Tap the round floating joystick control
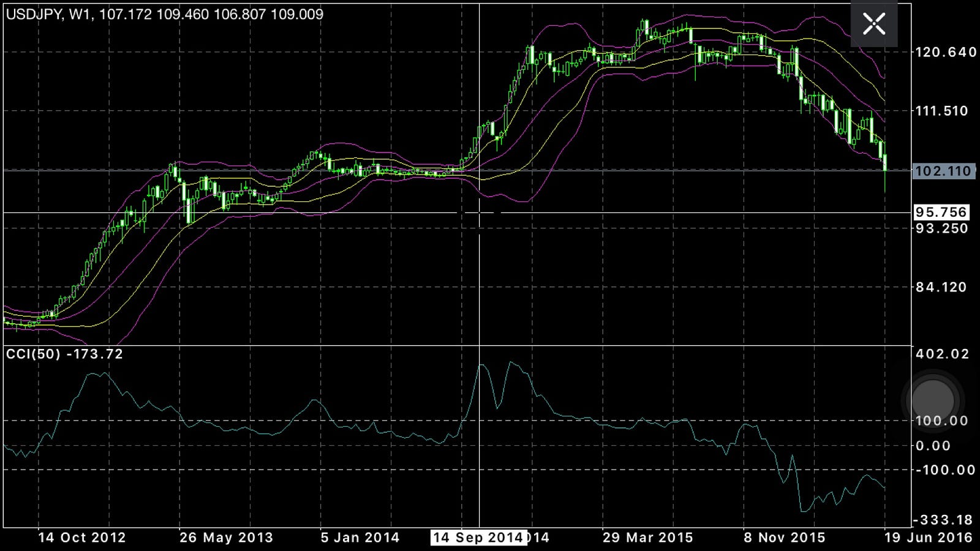Viewport: 980px width, 551px height. 933,401
